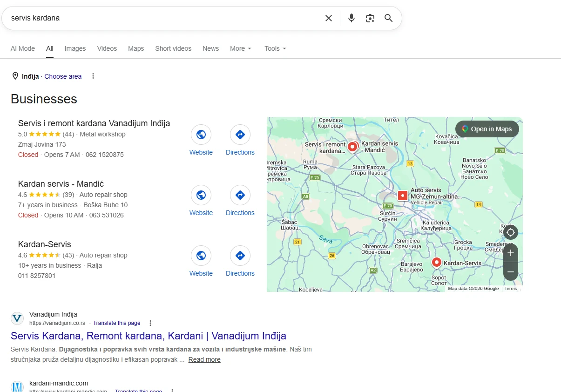
Task: Switch to AI Mode tab
Action: tap(23, 48)
